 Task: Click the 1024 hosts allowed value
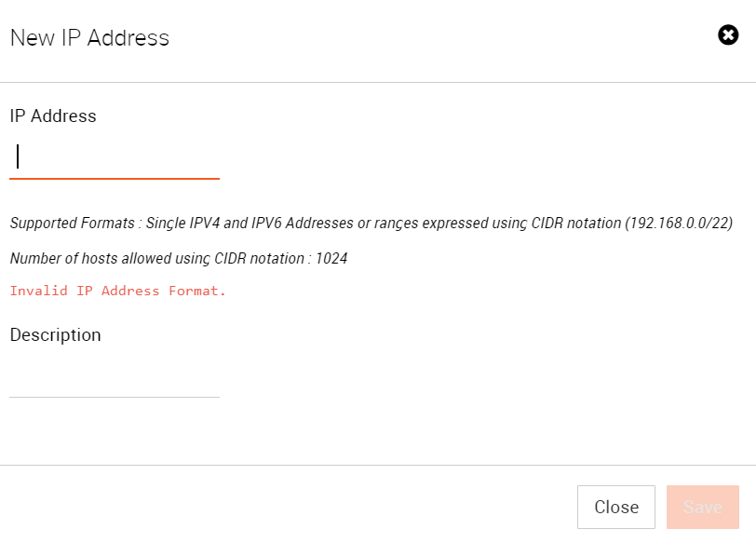click(x=331, y=259)
